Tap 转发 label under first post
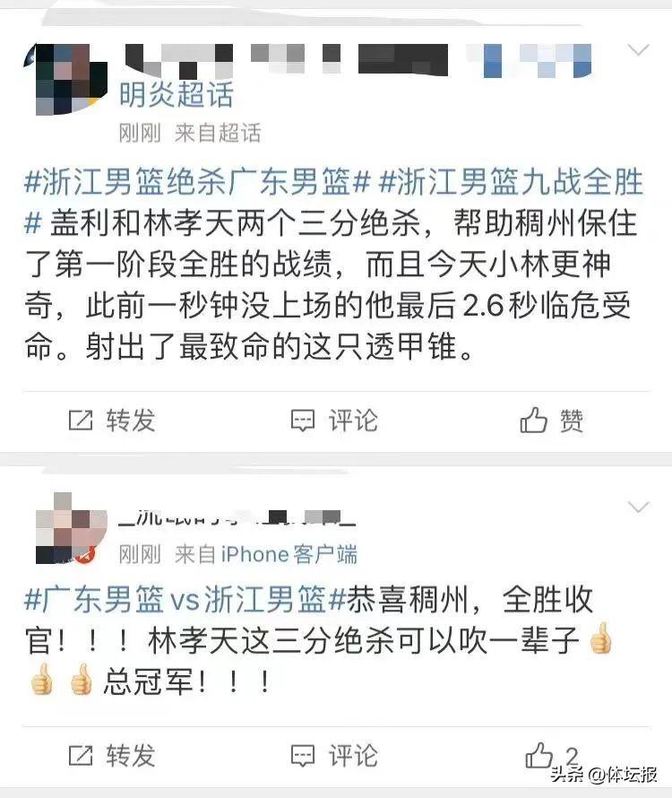The height and width of the screenshot is (798, 672). 131,421
